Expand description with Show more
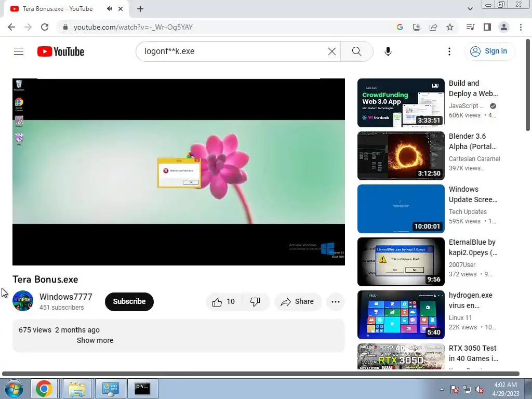The height and width of the screenshot is (399, 532). [95, 340]
